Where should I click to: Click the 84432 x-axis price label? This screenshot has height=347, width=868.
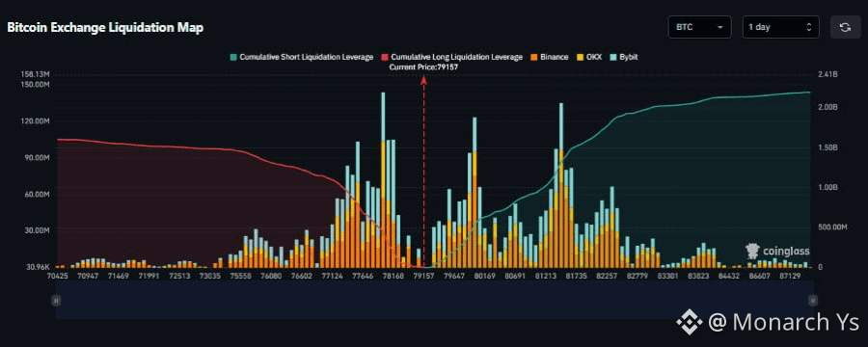[728, 275]
